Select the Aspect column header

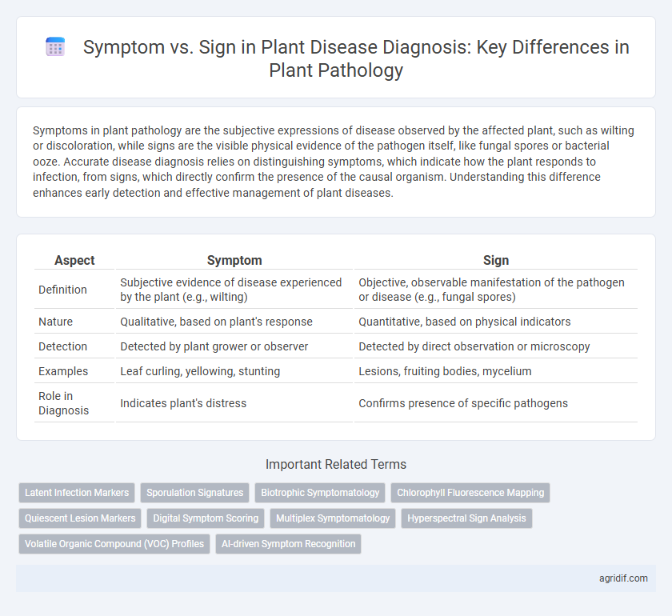(74, 260)
